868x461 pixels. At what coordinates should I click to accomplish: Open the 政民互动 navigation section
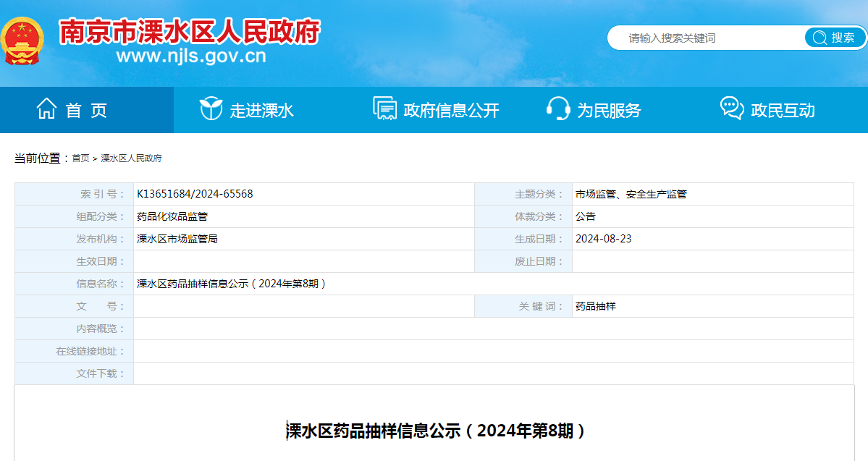tap(783, 111)
